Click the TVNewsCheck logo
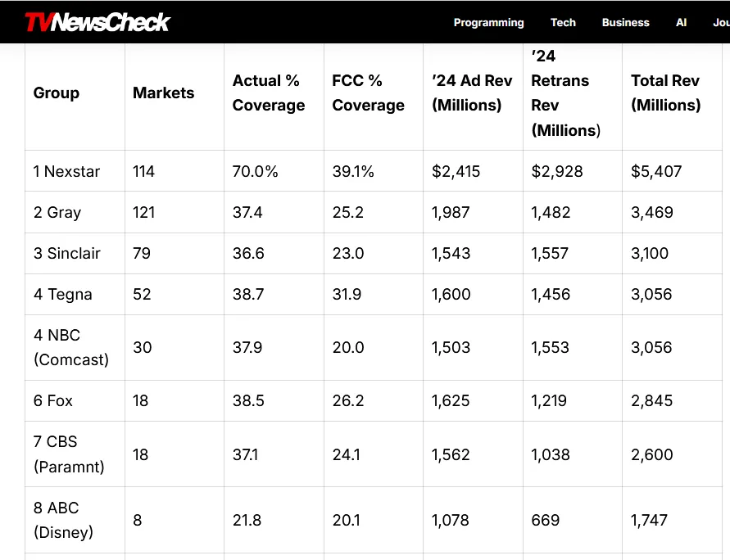The height and width of the screenshot is (560, 730). click(x=97, y=22)
